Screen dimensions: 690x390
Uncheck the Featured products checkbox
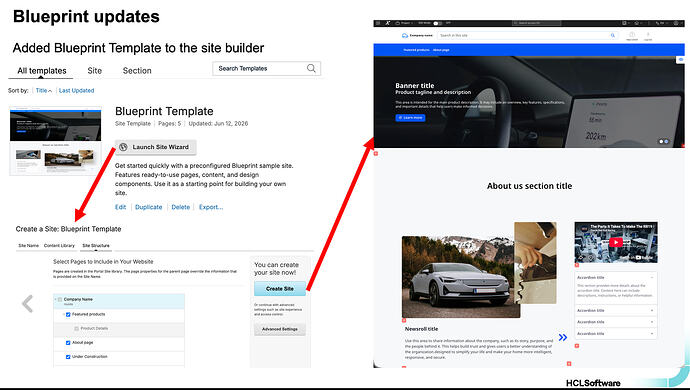[x=68, y=314]
